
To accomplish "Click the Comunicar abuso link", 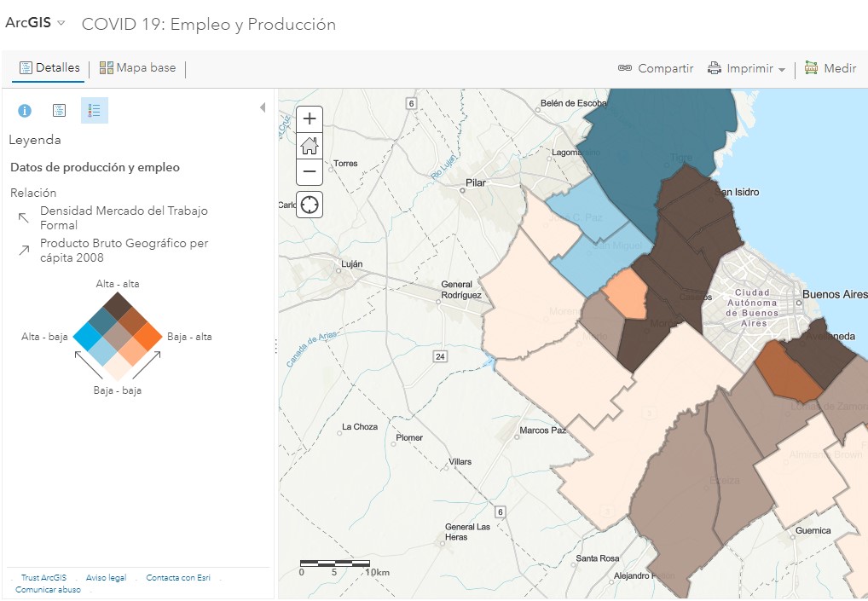I will click(48, 590).
